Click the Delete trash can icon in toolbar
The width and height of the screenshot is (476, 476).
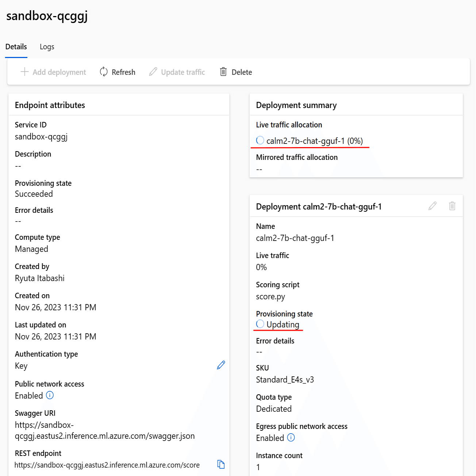pos(223,72)
